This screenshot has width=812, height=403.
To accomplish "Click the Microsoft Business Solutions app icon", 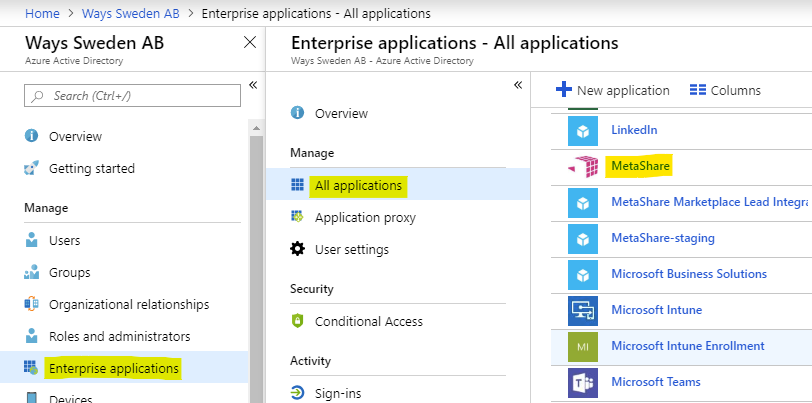I will coord(583,275).
